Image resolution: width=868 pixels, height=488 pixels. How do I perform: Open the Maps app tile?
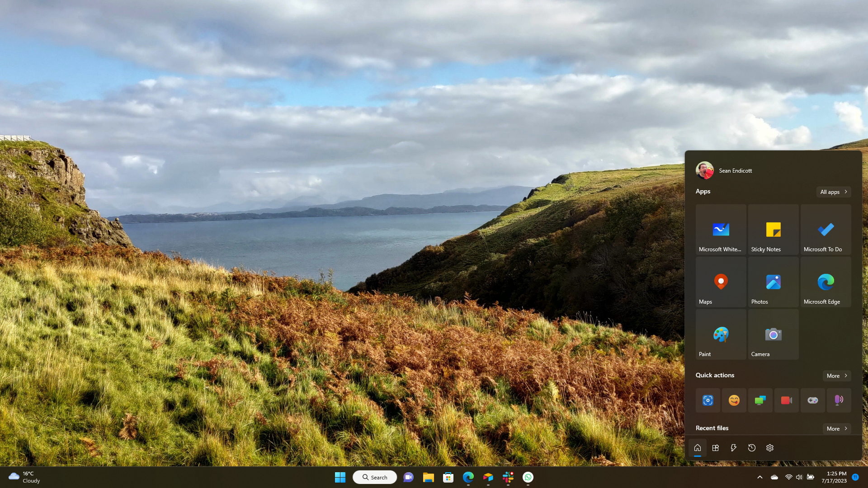click(x=721, y=282)
